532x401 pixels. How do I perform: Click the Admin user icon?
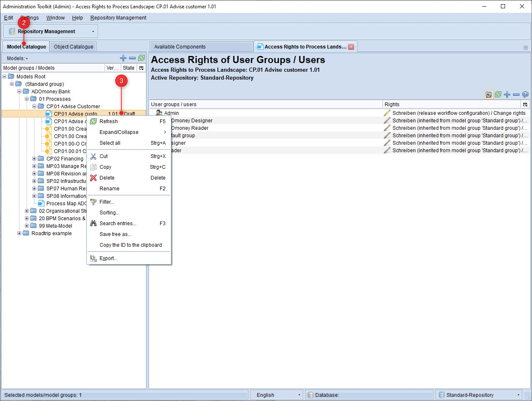(x=159, y=113)
